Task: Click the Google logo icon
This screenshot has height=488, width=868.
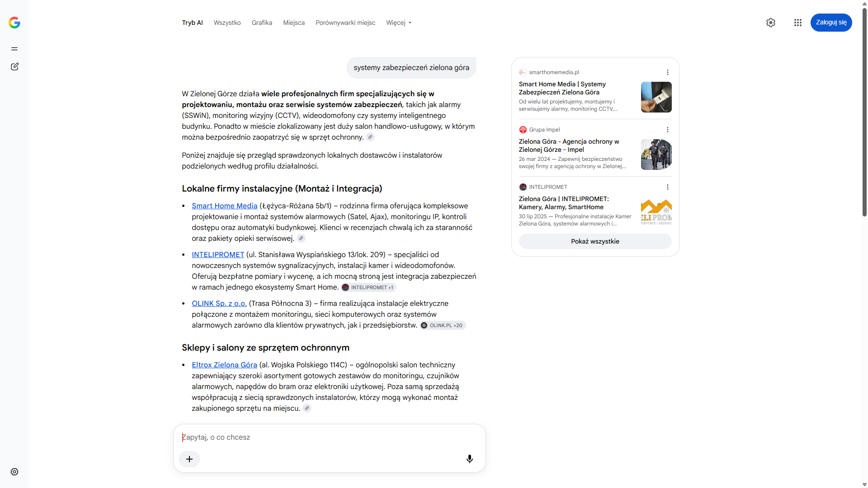Action: coord(14,23)
